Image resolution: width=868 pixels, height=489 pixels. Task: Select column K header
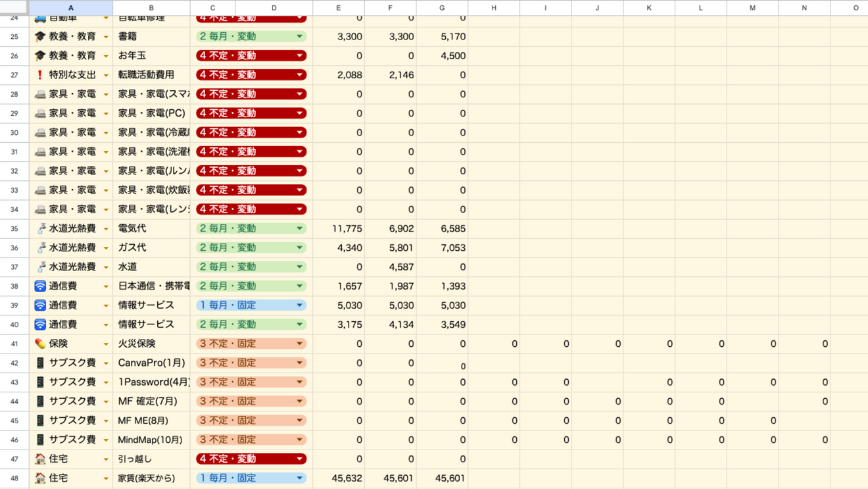click(x=649, y=8)
